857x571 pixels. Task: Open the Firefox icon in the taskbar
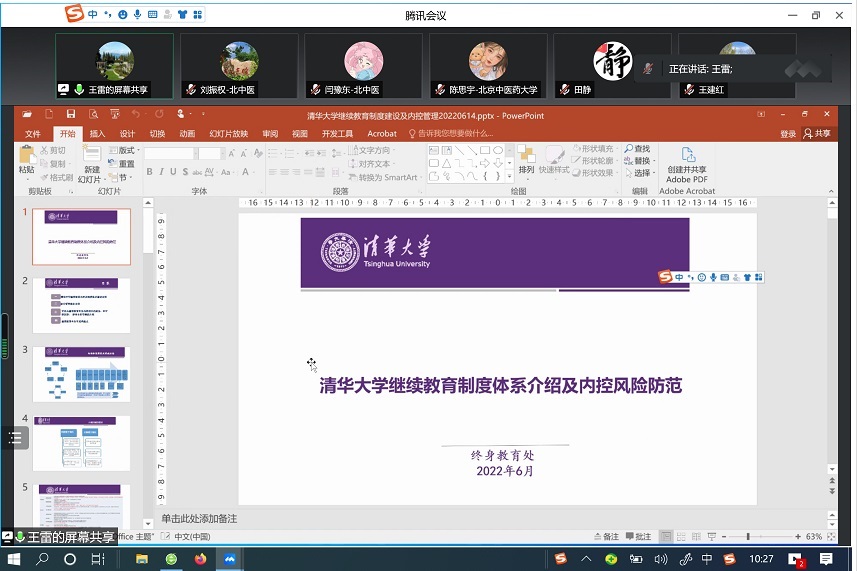pos(200,559)
